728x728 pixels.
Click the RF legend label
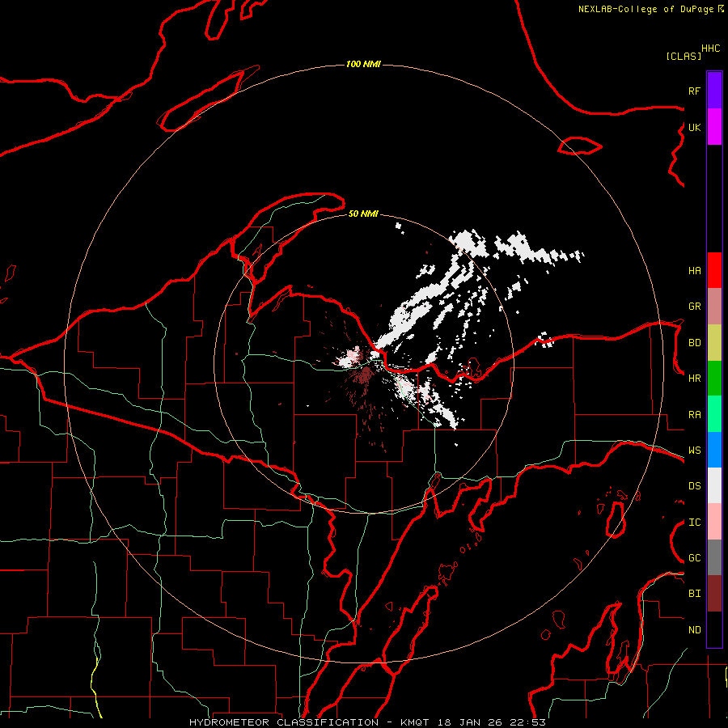click(x=694, y=91)
